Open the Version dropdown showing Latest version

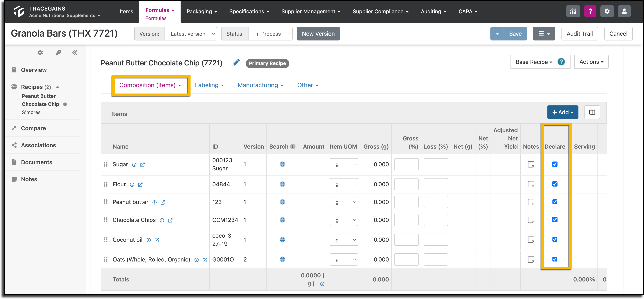191,34
